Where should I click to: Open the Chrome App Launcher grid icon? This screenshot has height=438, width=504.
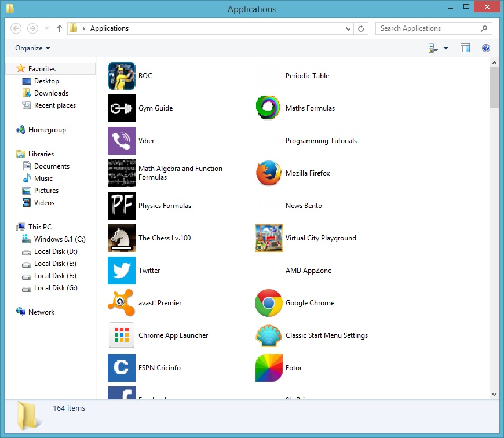pyautogui.click(x=122, y=335)
